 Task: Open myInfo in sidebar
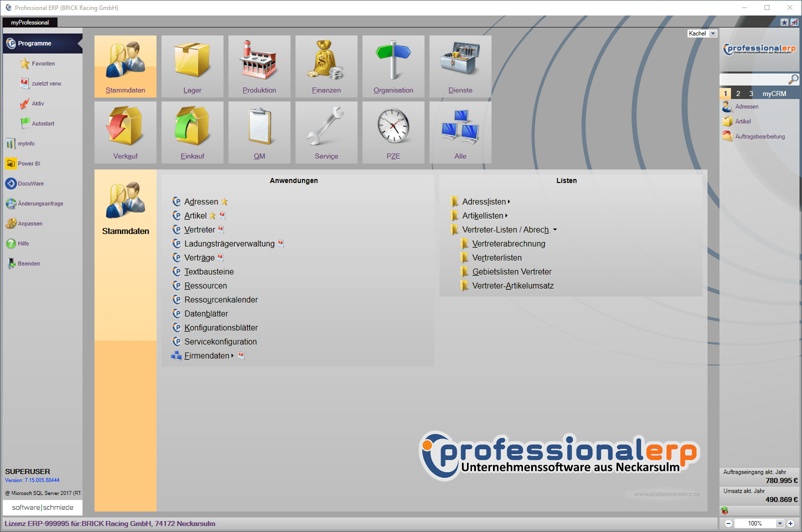[20, 143]
